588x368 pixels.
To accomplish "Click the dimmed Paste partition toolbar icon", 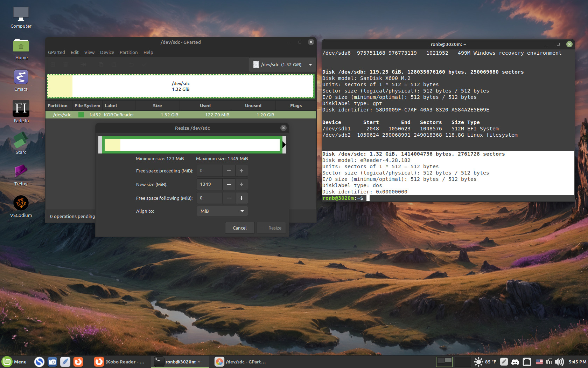I will (114, 64).
